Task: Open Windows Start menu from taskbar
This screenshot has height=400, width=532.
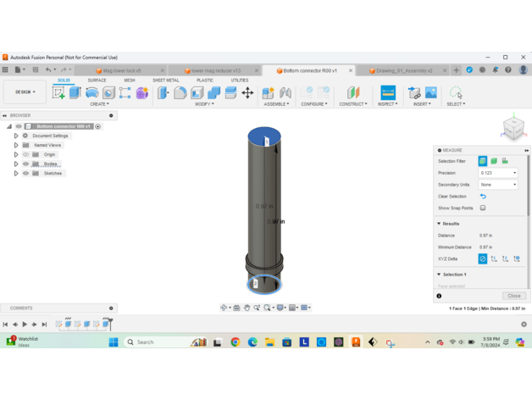Action: (114, 342)
